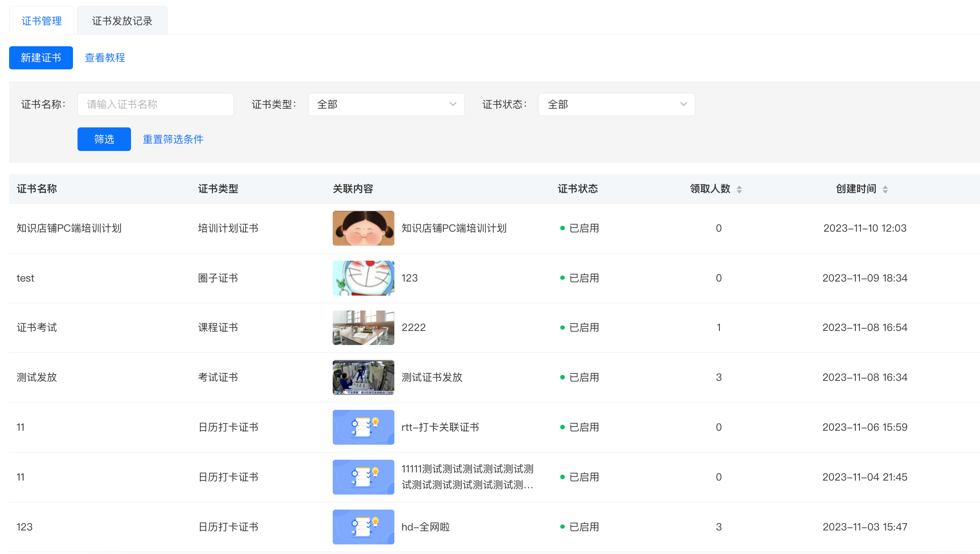Screen dimensions: 980x554
Task: Click 重置筛选条件 link
Action: (173, 139)
